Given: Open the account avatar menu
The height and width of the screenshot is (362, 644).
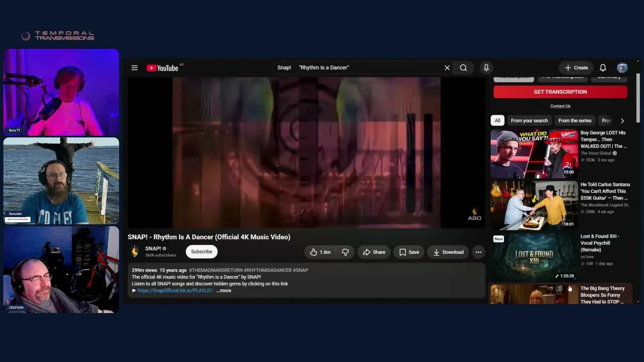Looking at the screenshot, I should pyautogui.click(x=622, y=68).
